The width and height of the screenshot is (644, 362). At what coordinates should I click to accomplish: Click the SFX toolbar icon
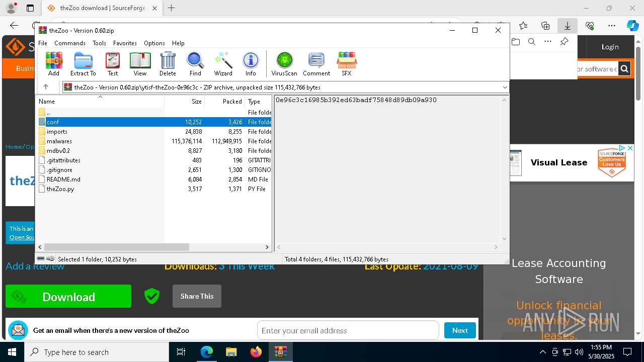click(347, 63)
